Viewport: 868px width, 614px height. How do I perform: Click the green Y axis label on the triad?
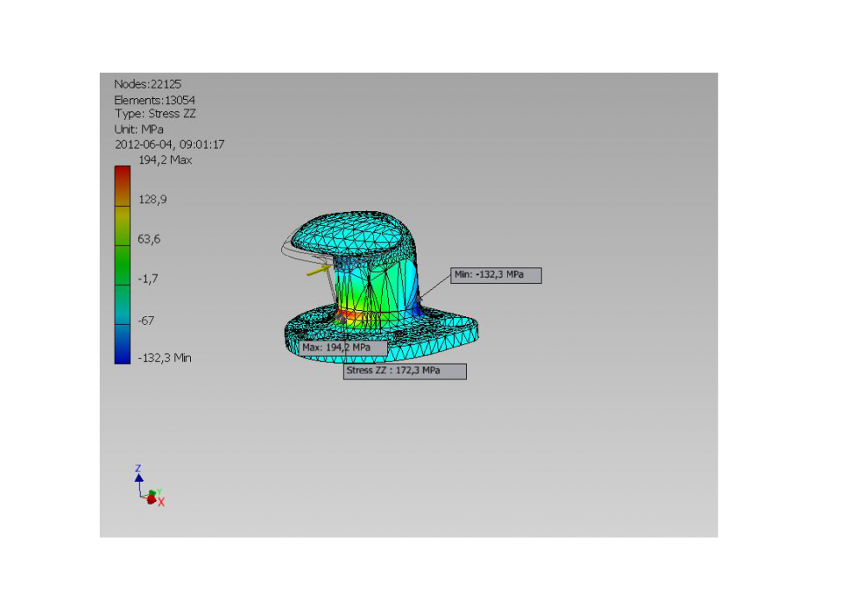point(158,492)
